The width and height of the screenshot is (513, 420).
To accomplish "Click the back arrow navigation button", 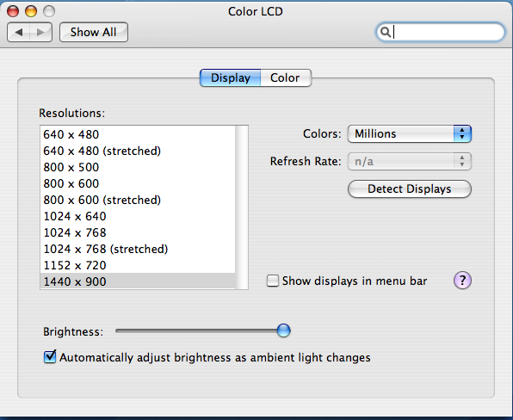I will pyautogui.click(x=19, y=32).
